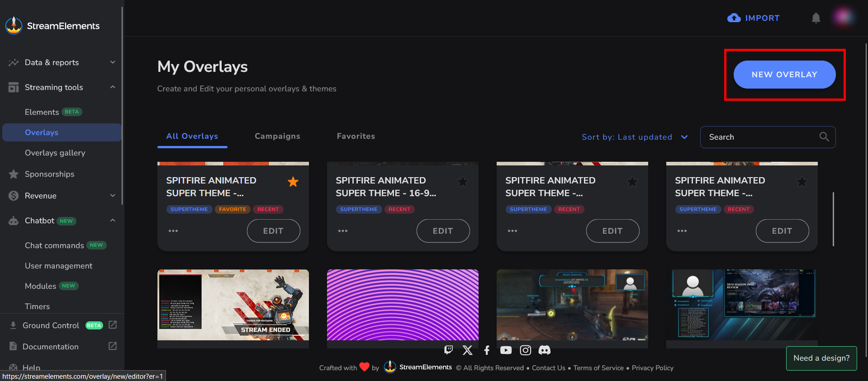Expand the Revenue menu chevron
The width and height of the screenshot is (868, 381).
[113, 196]
